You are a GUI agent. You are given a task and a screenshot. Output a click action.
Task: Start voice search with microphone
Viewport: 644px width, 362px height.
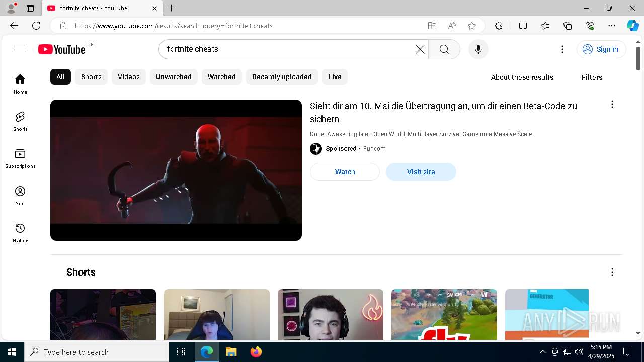click(478, 49)
